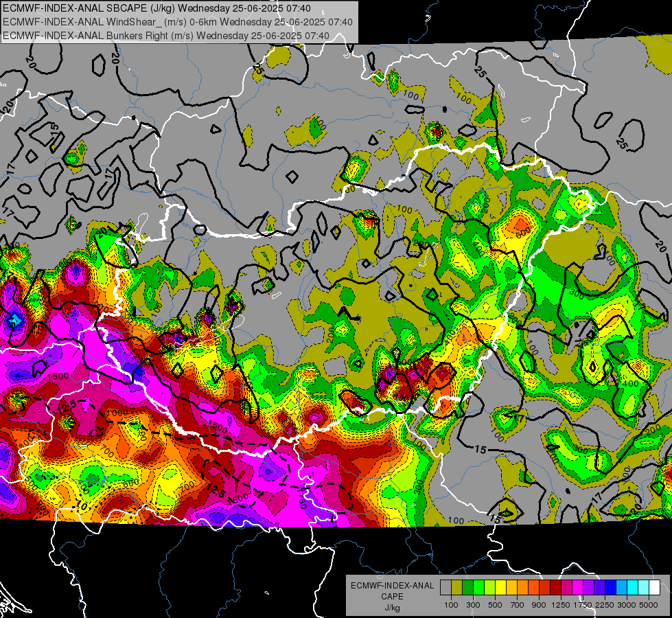The image size is (672, 618).
Task: Pick the dark green legend swatch
Action: coord(467,587)
